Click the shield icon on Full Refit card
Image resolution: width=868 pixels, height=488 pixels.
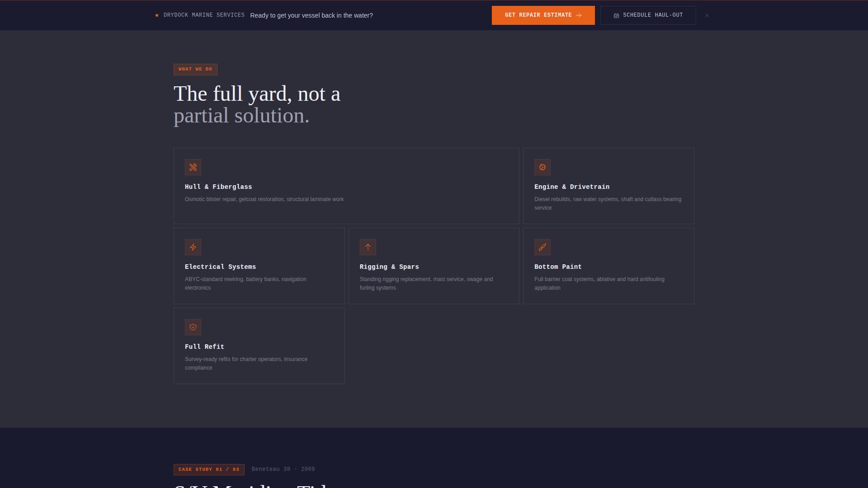tap(193, 327)
